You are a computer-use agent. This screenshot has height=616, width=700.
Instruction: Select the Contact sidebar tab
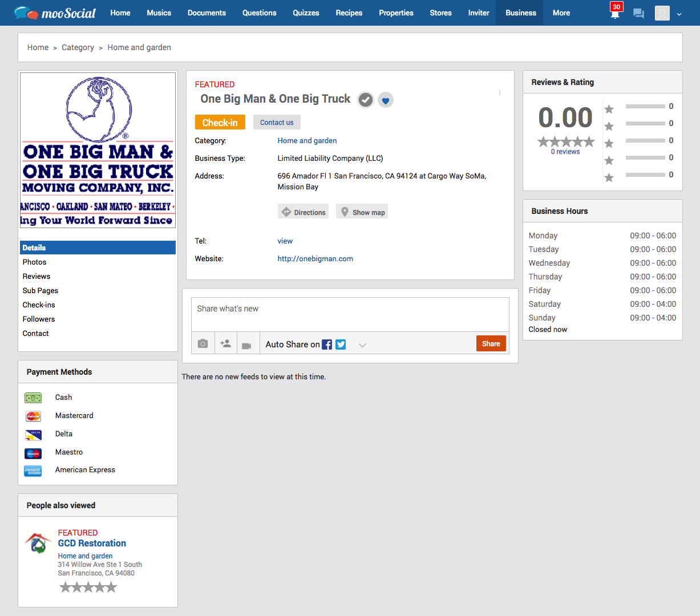(98, 333)
